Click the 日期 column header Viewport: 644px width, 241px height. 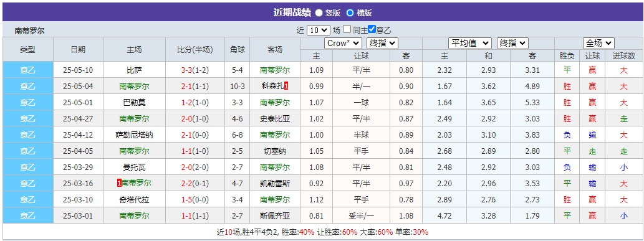tap(78, 49)
